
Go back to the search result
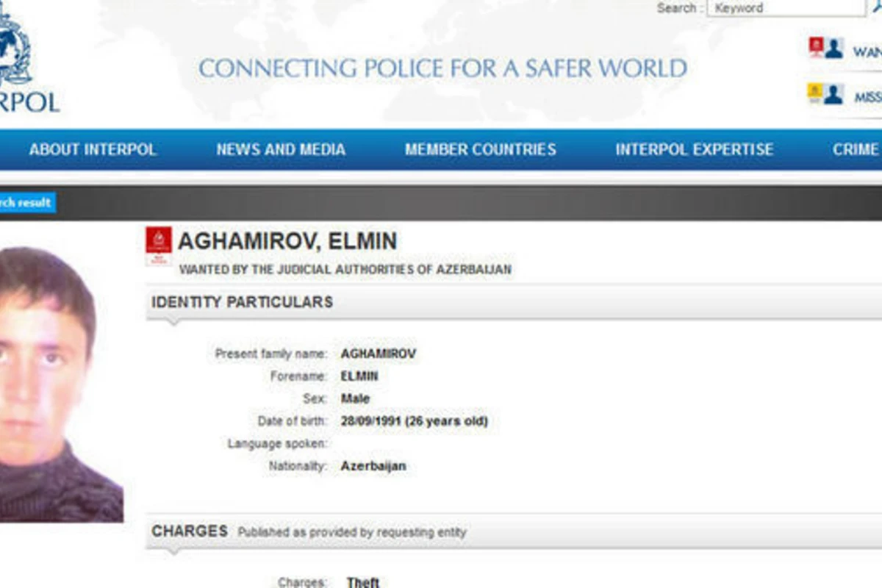pos(27,202)
